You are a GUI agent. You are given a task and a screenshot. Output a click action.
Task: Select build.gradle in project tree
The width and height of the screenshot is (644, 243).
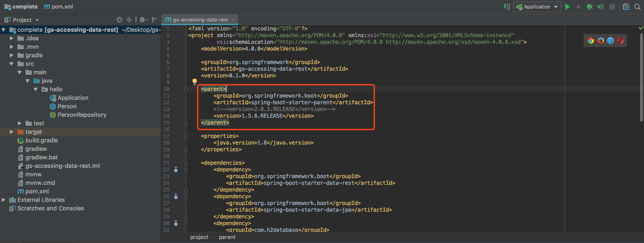point(41,140)
